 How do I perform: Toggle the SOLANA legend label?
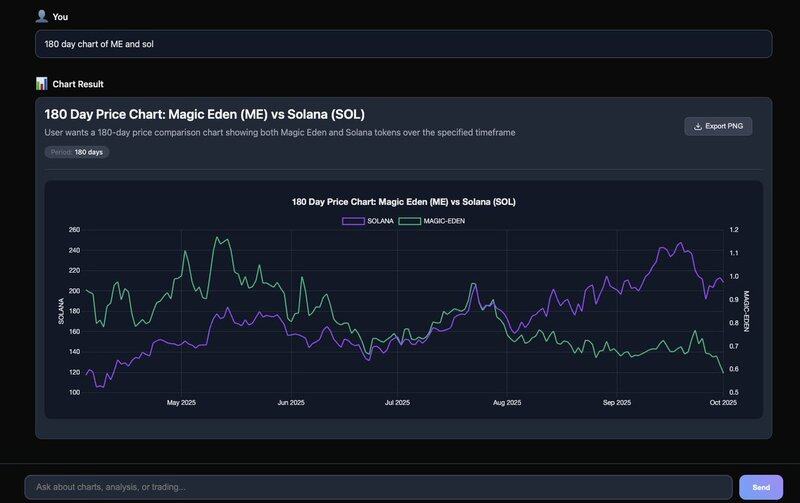380,220
